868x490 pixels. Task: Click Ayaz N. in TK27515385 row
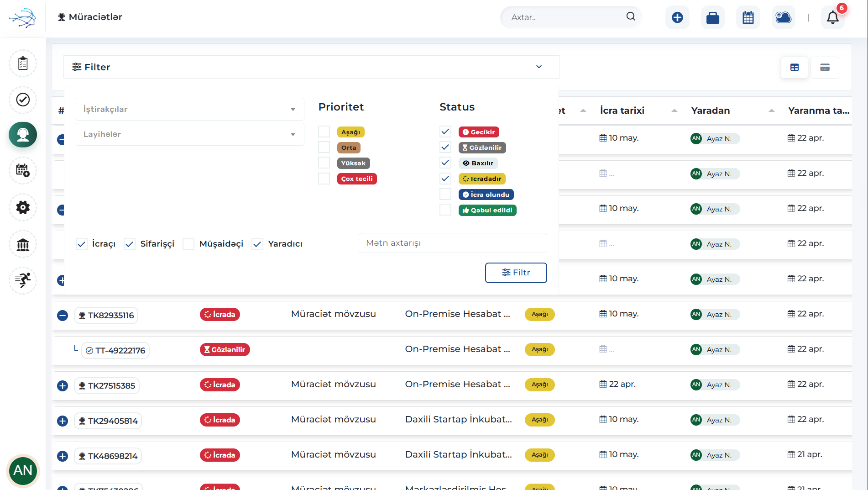click(715, 385)
